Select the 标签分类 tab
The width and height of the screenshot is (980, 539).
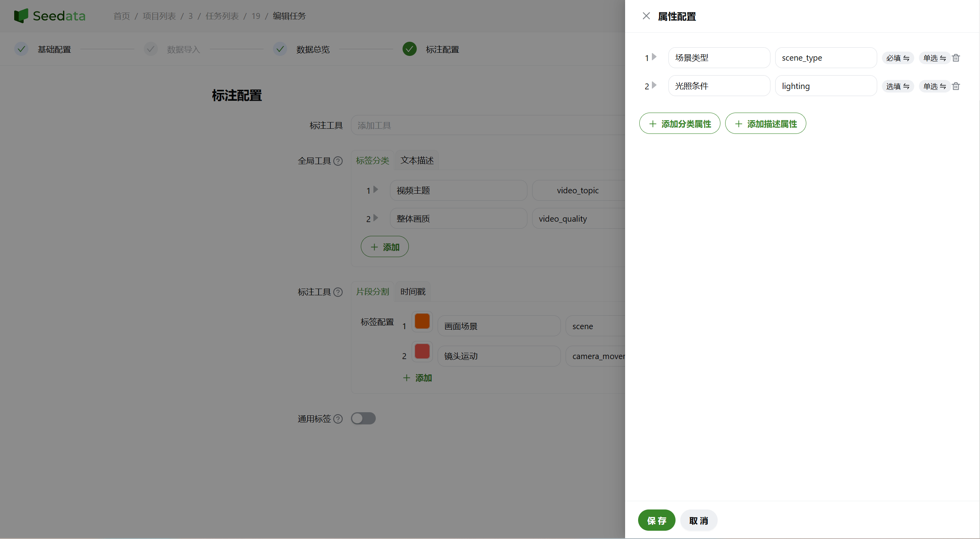(372, 160)
